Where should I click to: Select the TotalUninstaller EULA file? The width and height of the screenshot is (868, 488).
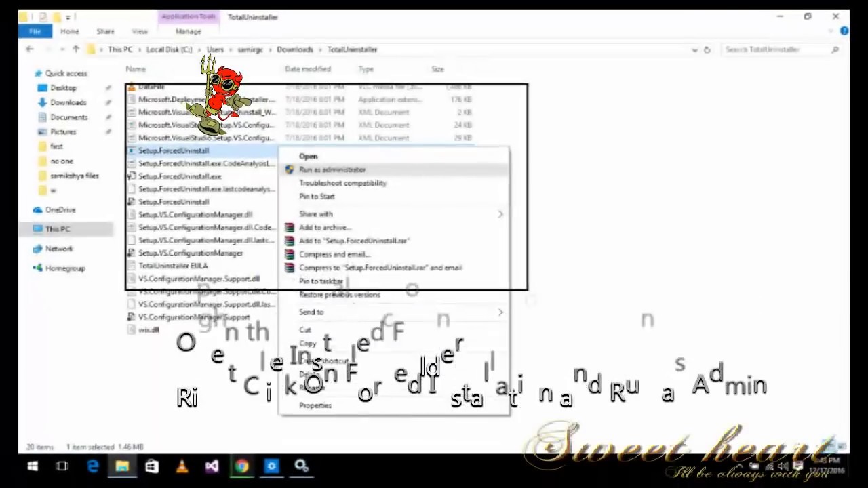[173, 266]
